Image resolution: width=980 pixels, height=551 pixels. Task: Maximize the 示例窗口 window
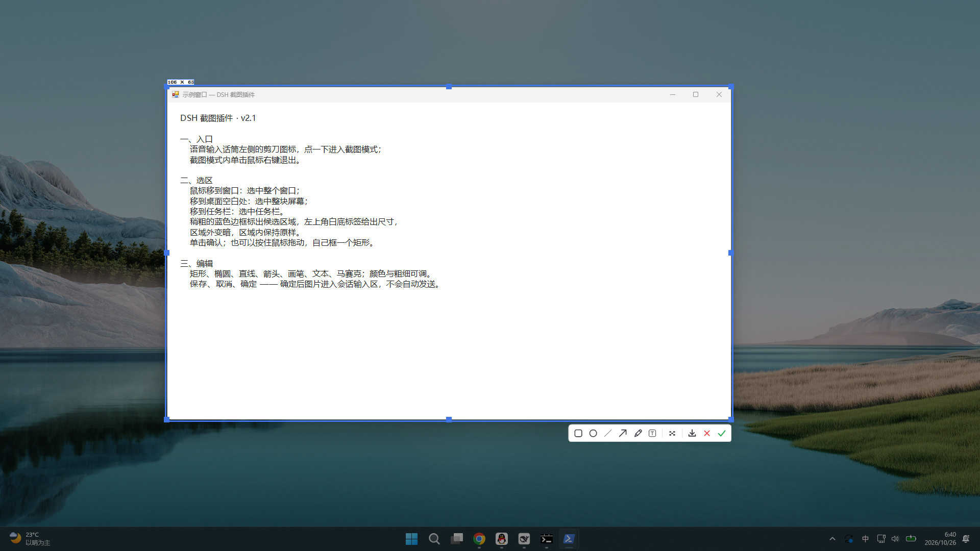pos(696,94)
